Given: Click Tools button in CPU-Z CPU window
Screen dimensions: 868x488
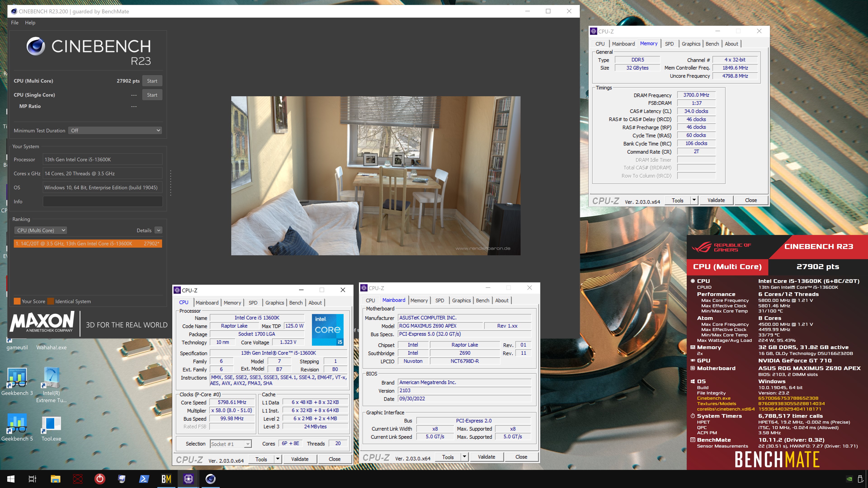Looking at the screenshot, I should pos(261,459).
